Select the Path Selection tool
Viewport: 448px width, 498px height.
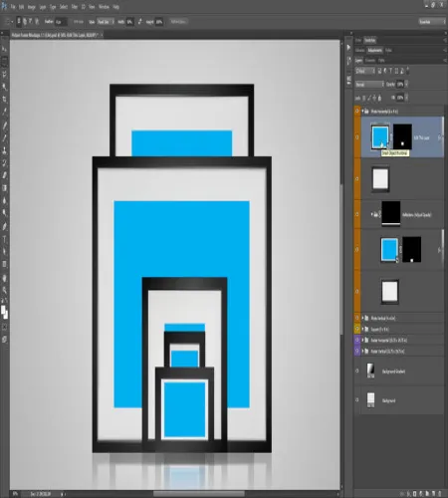coord(4,252)
